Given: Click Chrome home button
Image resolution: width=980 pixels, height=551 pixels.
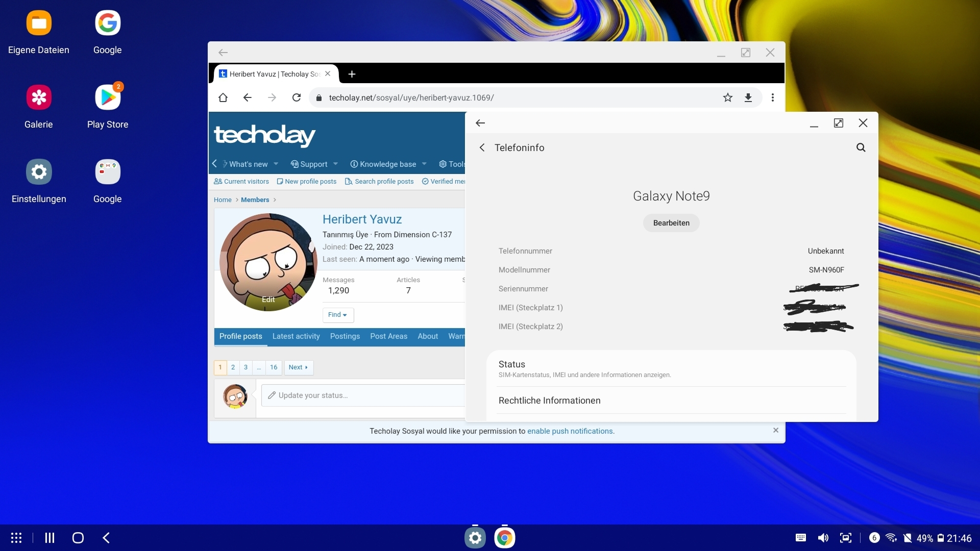Looking at the screenshot, I should point(223,97).
